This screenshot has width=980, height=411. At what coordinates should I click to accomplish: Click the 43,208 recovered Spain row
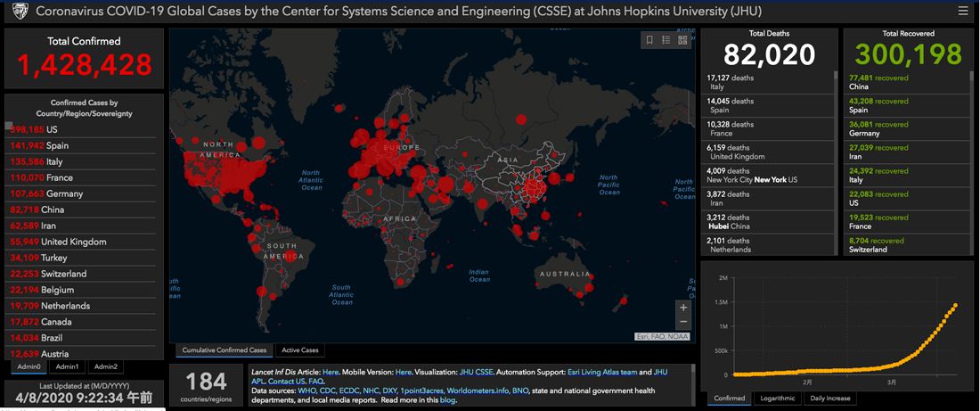coord(907,105)
